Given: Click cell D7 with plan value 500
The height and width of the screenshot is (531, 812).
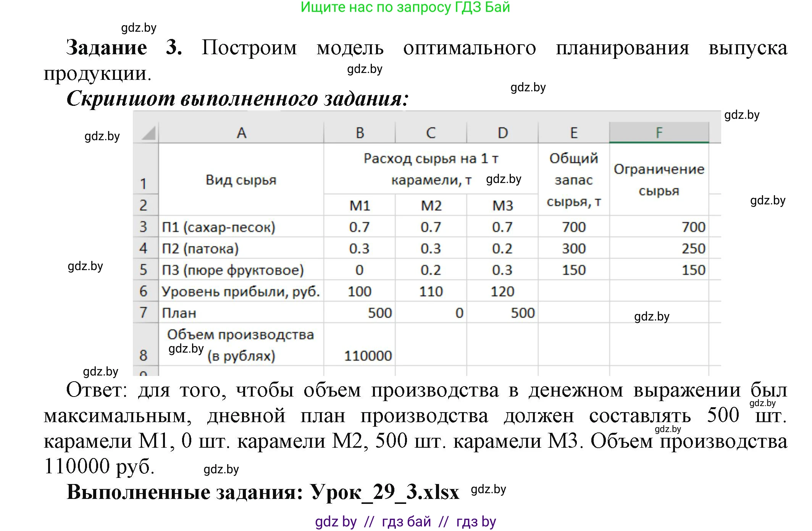Looking at the screenshot, I should pyautogui.click(x=502, y=312).
